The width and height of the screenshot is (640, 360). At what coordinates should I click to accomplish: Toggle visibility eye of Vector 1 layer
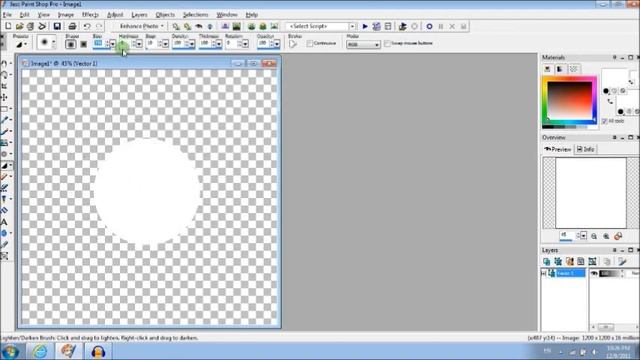coord(594,273)
